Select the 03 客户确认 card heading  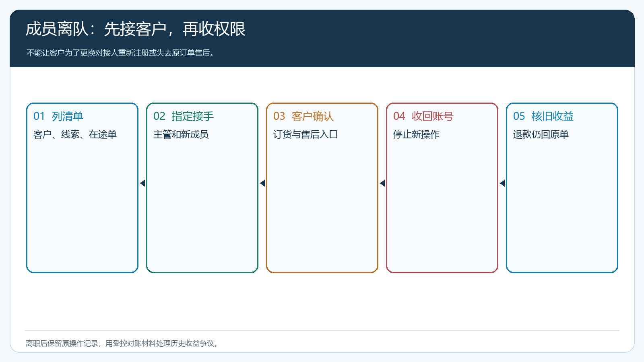[303, 116]
